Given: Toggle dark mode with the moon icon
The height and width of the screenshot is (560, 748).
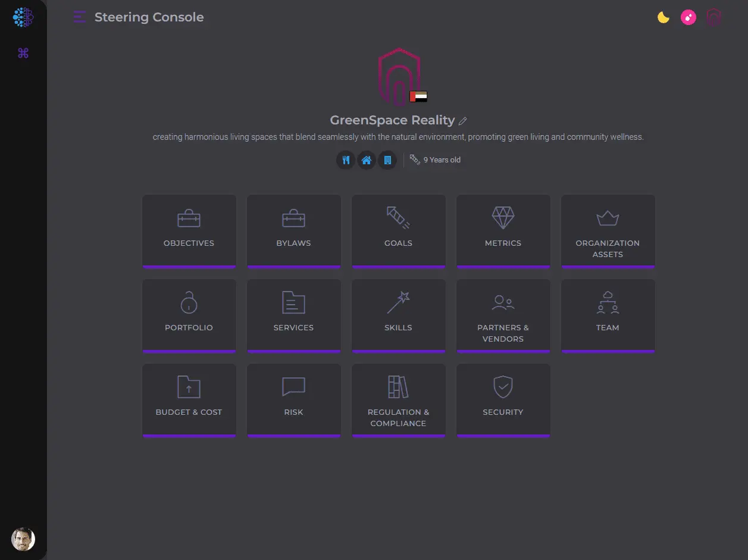Looking at the screenshot, I should tap(664, 17).
